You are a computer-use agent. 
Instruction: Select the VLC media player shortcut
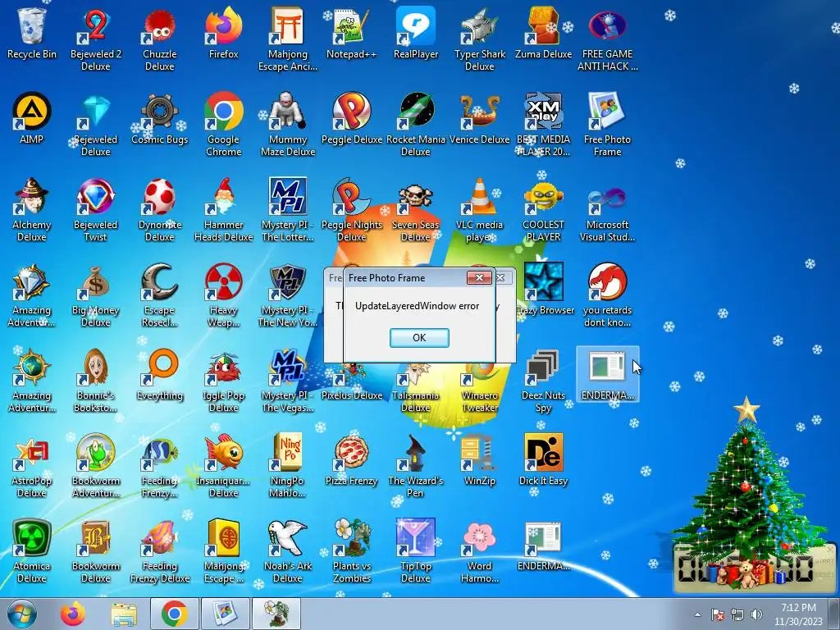(479, 210)
